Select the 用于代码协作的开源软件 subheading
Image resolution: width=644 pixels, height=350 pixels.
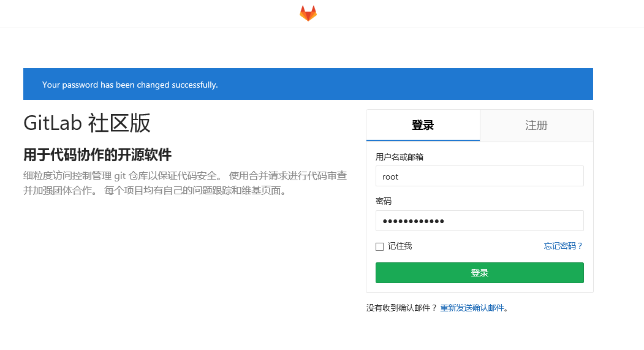[x=97, y=154]
